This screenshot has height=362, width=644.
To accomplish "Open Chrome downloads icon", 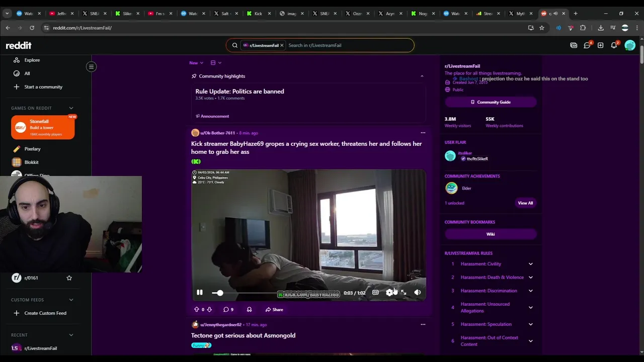I will point(601,28).
